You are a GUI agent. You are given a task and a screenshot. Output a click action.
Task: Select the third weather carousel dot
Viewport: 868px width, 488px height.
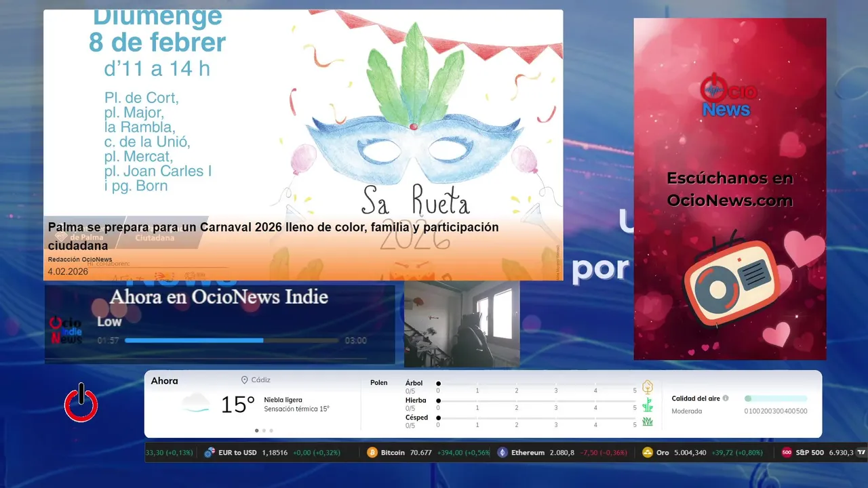point(271,430)
